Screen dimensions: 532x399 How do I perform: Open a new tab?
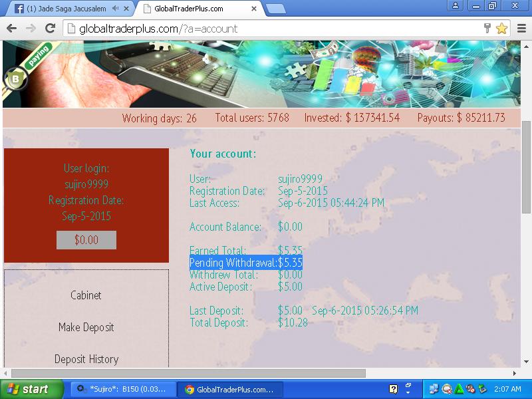coord(275,9)
